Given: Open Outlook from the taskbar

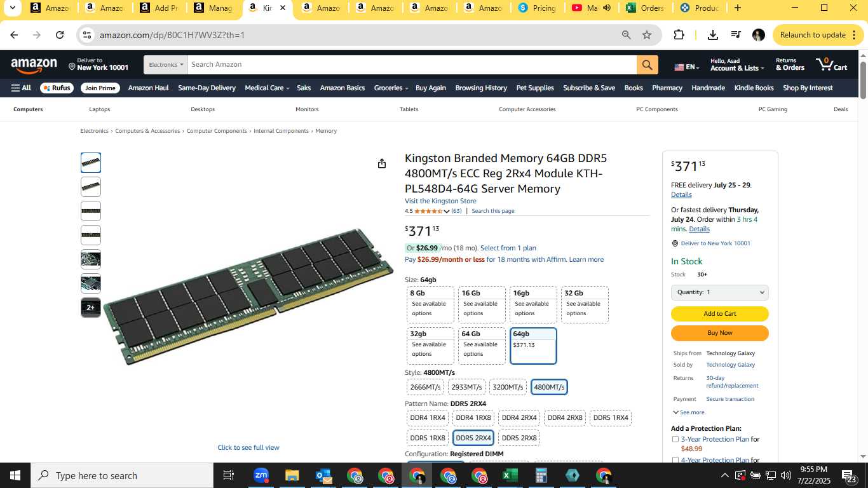Looking at the screenshot, I should click(x=323, y=475).
